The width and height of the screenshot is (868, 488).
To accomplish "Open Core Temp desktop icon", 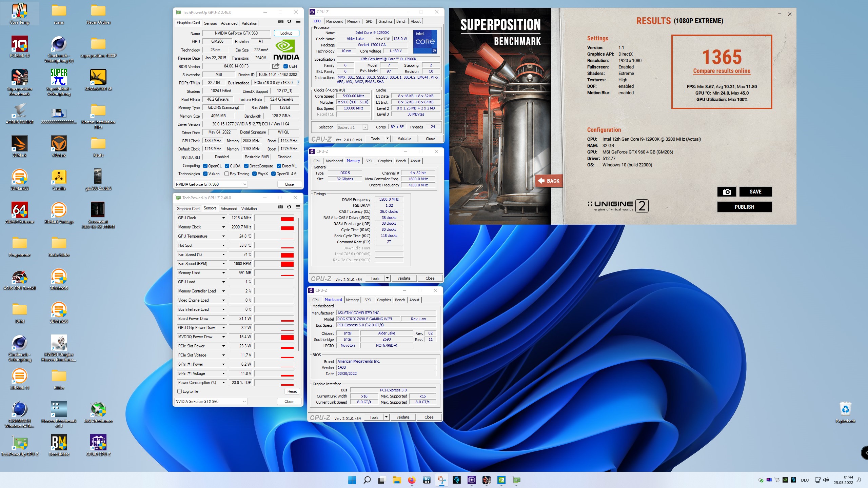I will click(19, 14).
